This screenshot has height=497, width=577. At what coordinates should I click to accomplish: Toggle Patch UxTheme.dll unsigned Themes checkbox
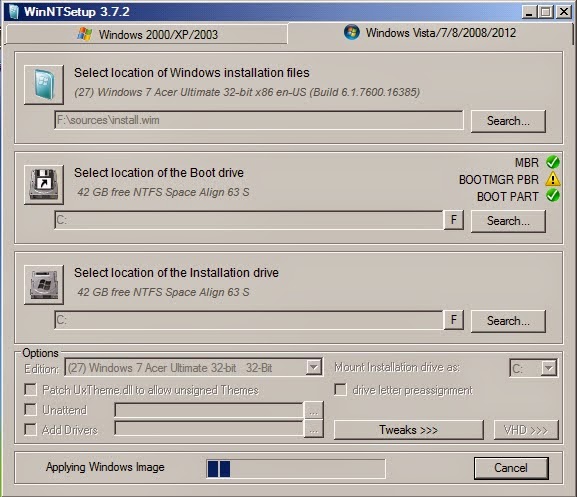pyautogui.click(x=31, y=390)
